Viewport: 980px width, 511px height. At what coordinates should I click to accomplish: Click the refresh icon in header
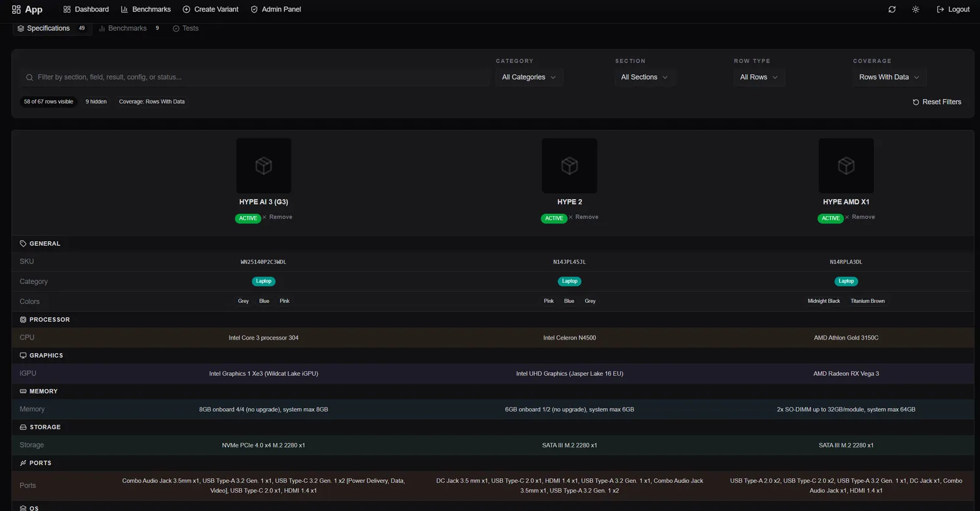[892, 9]
